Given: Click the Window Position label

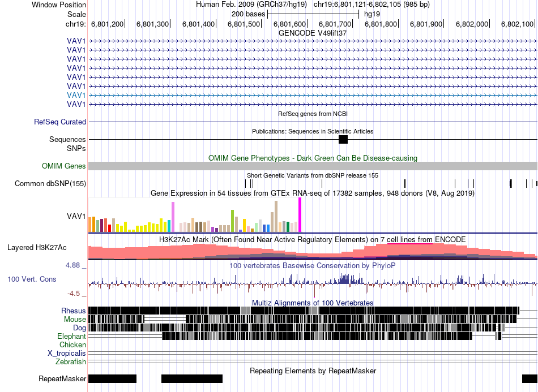Looking at the screenshot, I should click(x=59, y=5).
